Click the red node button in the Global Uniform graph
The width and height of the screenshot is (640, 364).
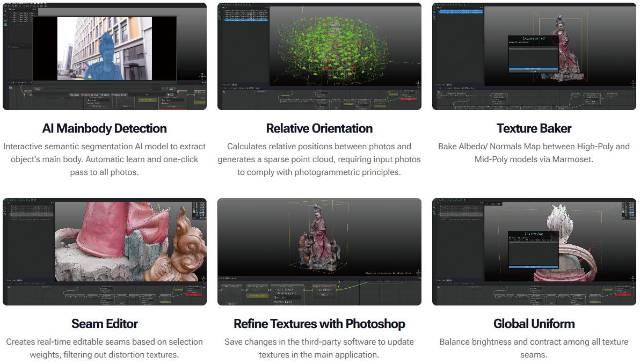click(x=623, y=294)
